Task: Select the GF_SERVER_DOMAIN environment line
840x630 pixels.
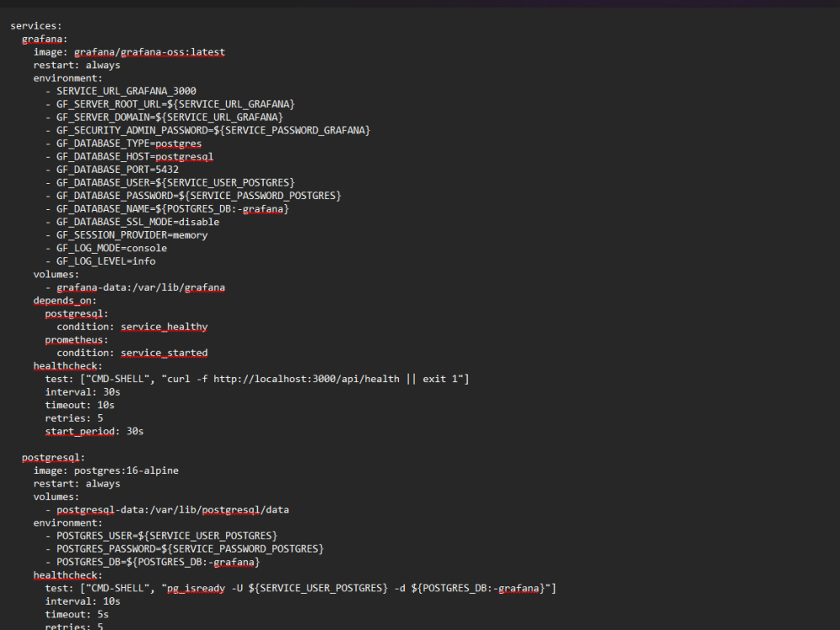Action: tap(170, 118)
